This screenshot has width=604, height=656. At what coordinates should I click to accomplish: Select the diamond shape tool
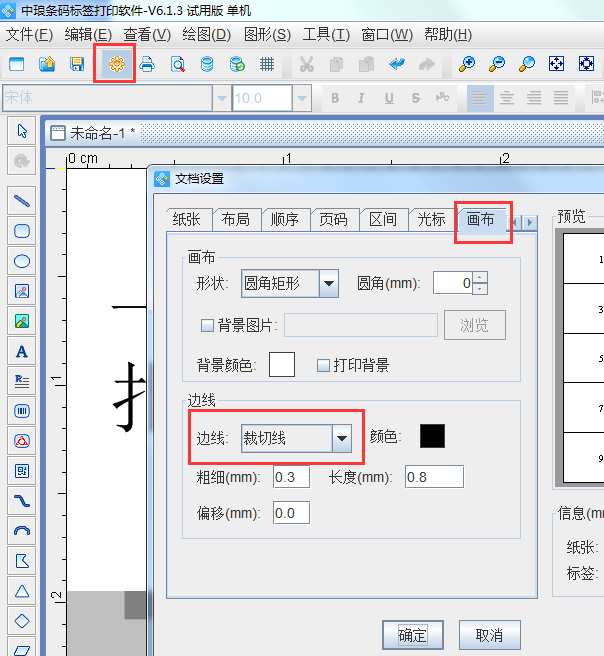(22, 621)
